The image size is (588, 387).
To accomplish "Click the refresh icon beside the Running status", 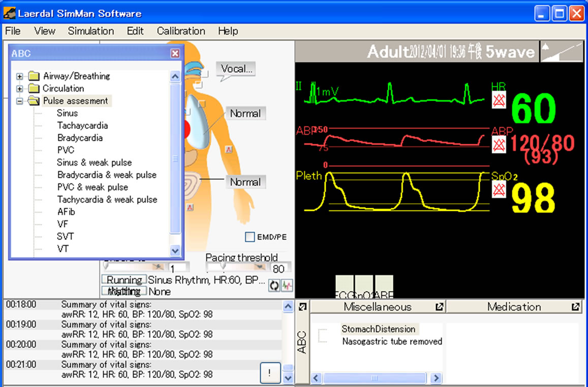I will tap(274, 285).
